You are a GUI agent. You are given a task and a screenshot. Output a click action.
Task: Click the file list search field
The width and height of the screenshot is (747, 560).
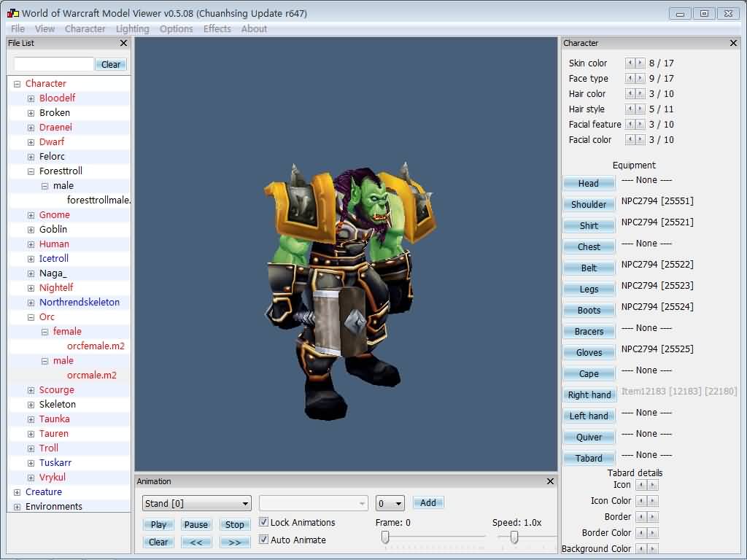[x=54, y=64]
